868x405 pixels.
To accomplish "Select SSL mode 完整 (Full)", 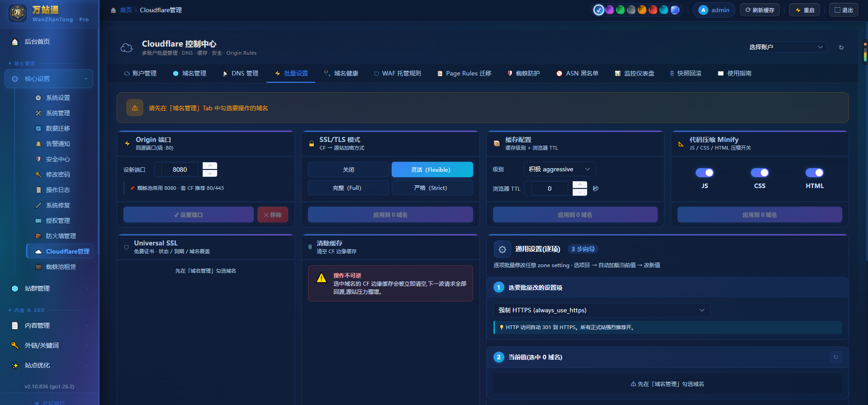I will pyautogui.click(x=348, y=188).
